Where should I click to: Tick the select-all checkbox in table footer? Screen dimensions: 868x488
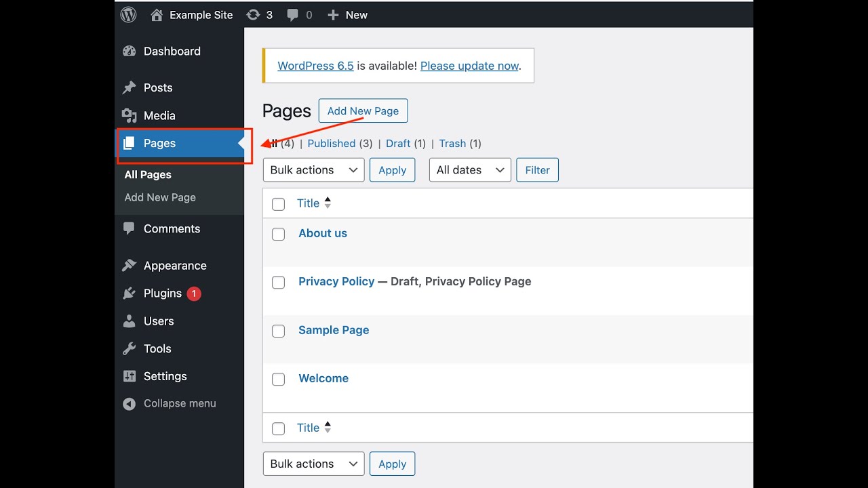pos(278,428)
